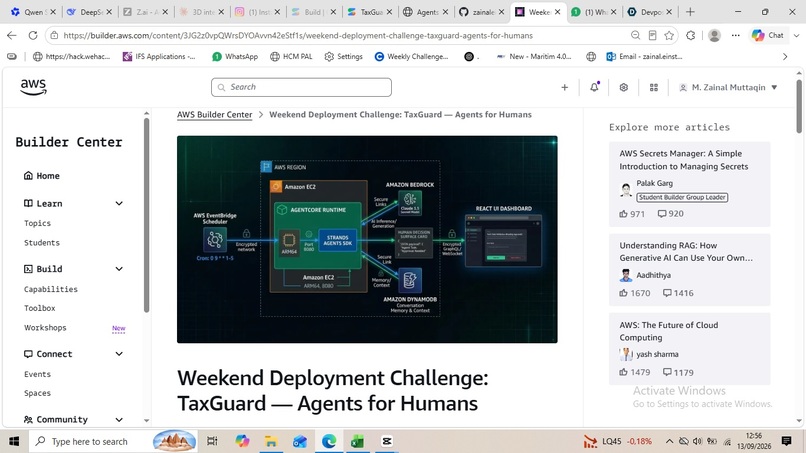806x453 pixels.
Task: Add page to favorites with star icon
Action: pos(669,35)
